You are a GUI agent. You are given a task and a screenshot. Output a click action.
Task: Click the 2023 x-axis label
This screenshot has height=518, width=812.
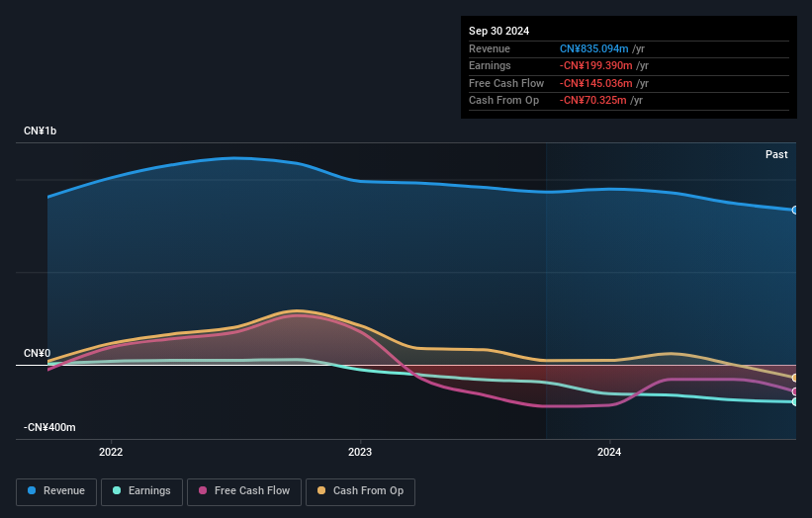click(x=360, y=453)
